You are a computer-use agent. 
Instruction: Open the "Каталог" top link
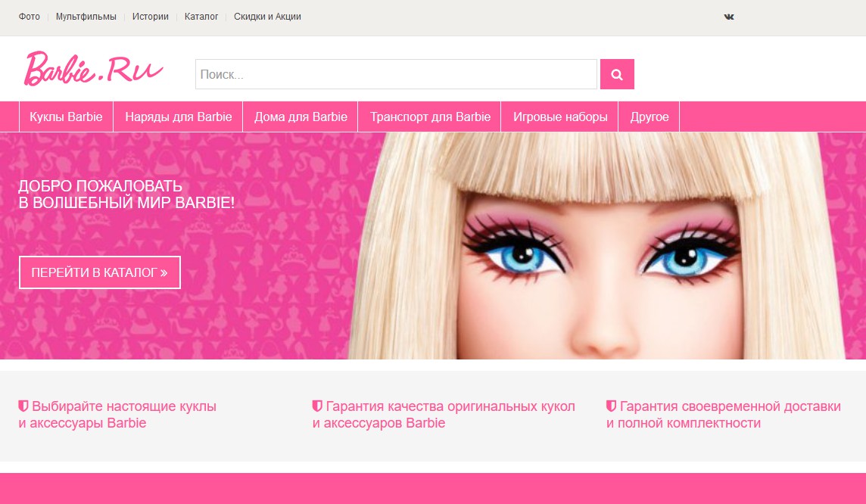click(x=201, y=17)
